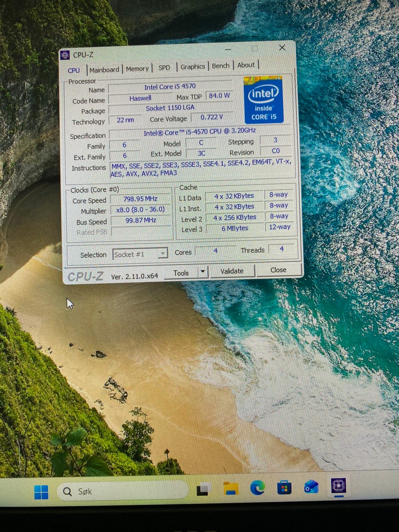The image size is (399, 532).
Task: Open the Bench tab
Action: [221, 66]
